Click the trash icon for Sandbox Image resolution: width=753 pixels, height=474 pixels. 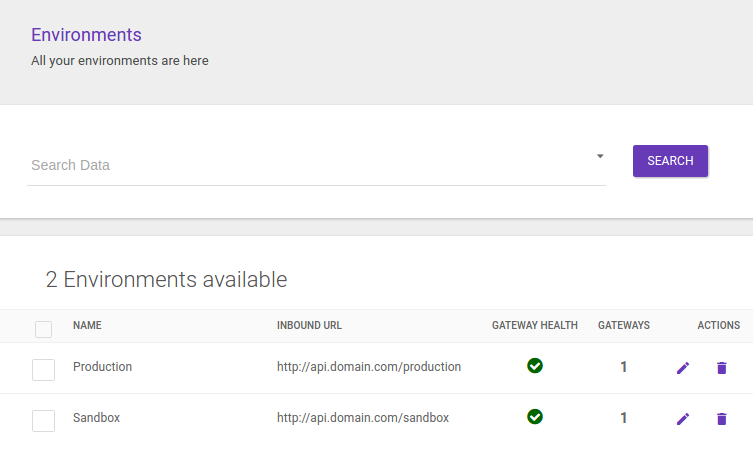click(722, 419)
